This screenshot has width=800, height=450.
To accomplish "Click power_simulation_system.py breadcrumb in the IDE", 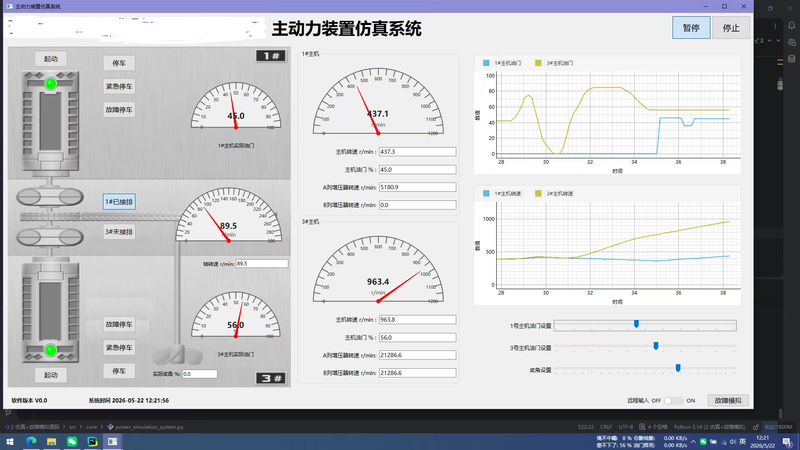I will point(149,427).
